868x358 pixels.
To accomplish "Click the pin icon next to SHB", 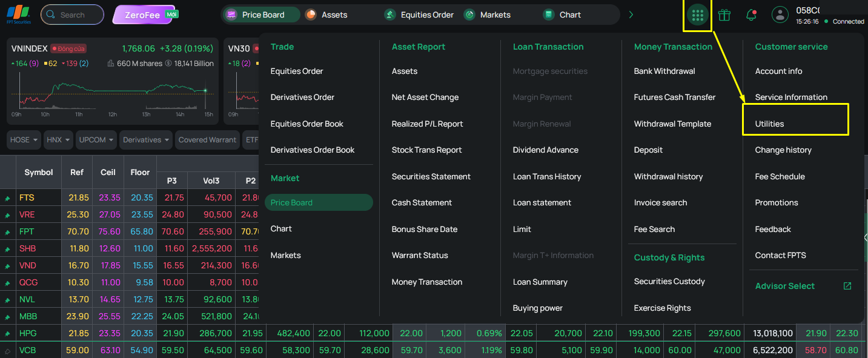I will [7, 249].
